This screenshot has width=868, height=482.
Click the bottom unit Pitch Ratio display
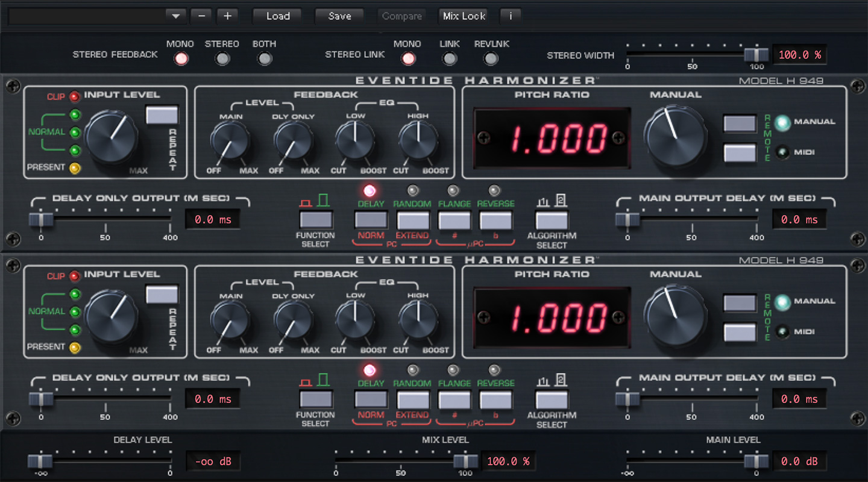coord(552,318)
